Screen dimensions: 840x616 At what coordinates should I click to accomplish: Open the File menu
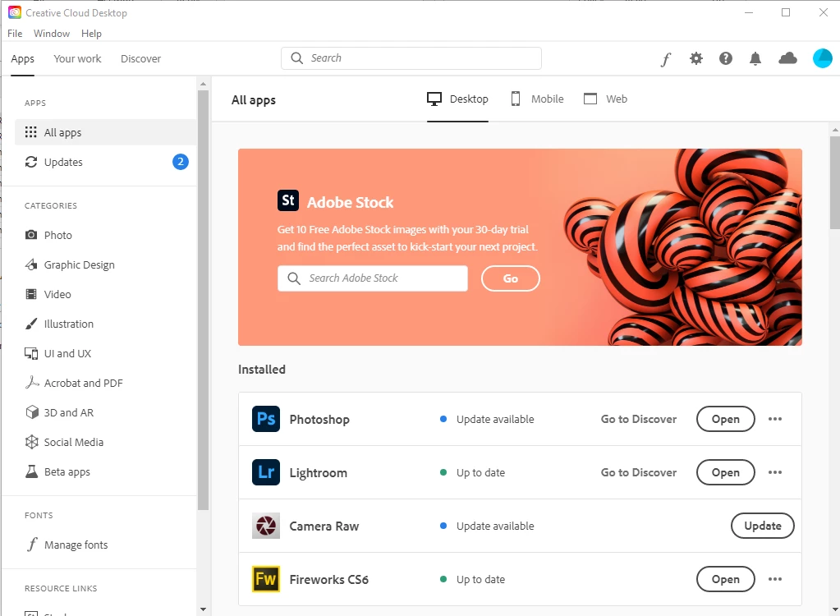pos(15,33)
